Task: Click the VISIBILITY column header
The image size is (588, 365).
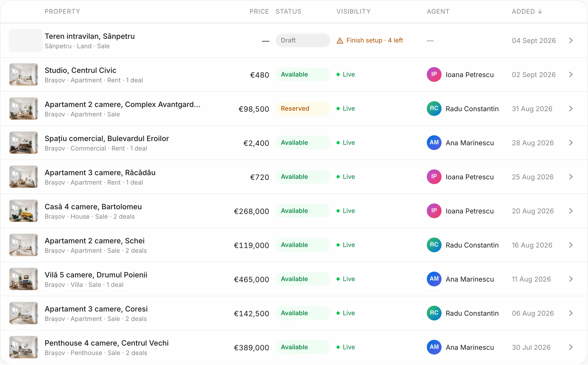Action: (354, 12)
